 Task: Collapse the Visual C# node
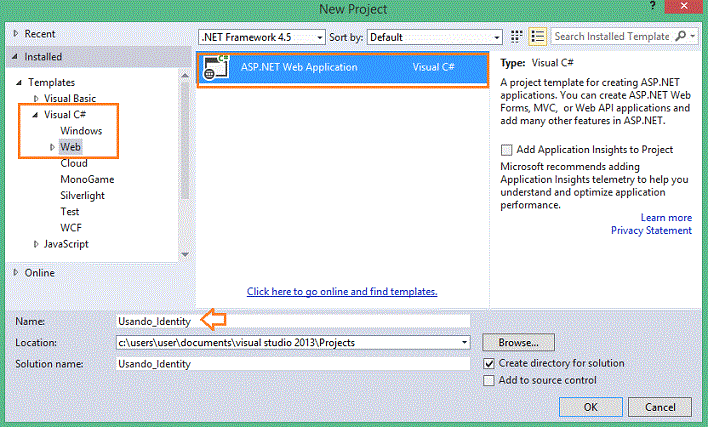point(35,115)
